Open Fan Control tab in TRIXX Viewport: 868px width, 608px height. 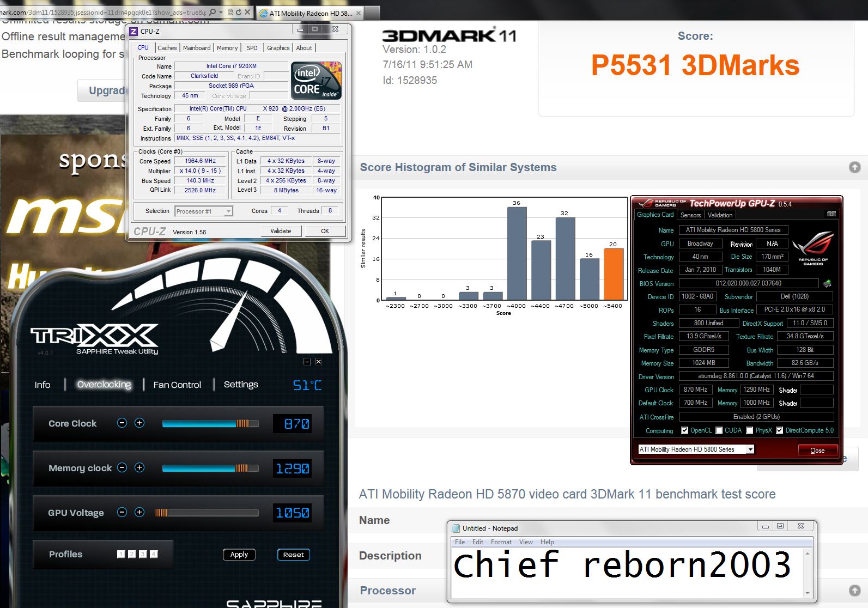point(177,385)
